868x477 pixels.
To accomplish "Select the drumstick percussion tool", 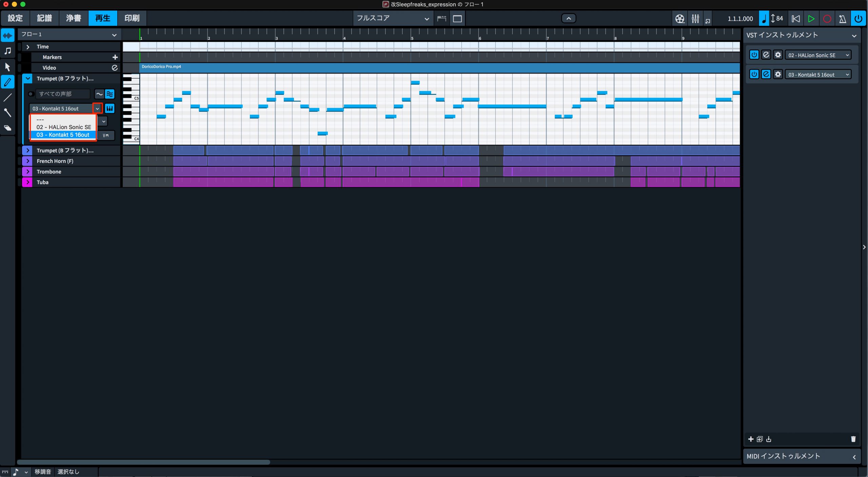I will [x=7, y=112].
